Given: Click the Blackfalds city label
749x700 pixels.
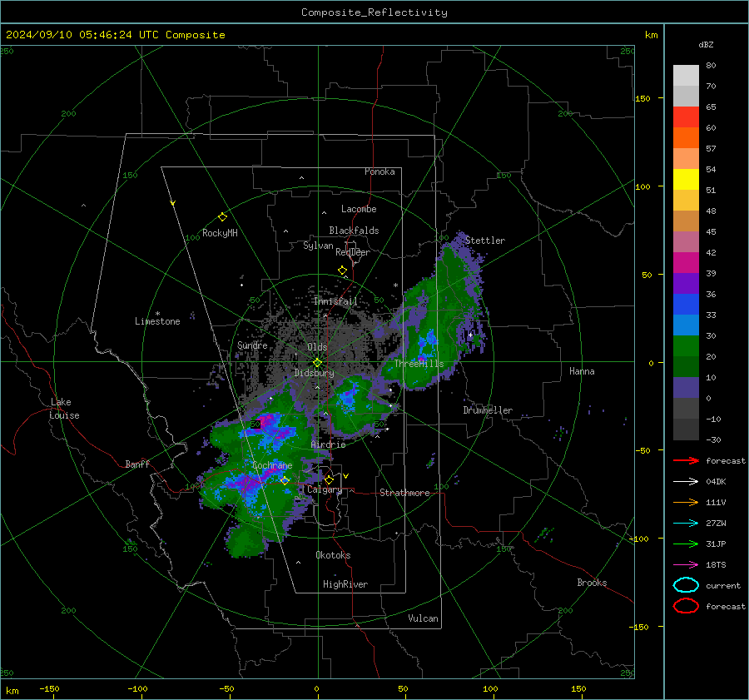Looking at the screenshot, I should 354,231.
